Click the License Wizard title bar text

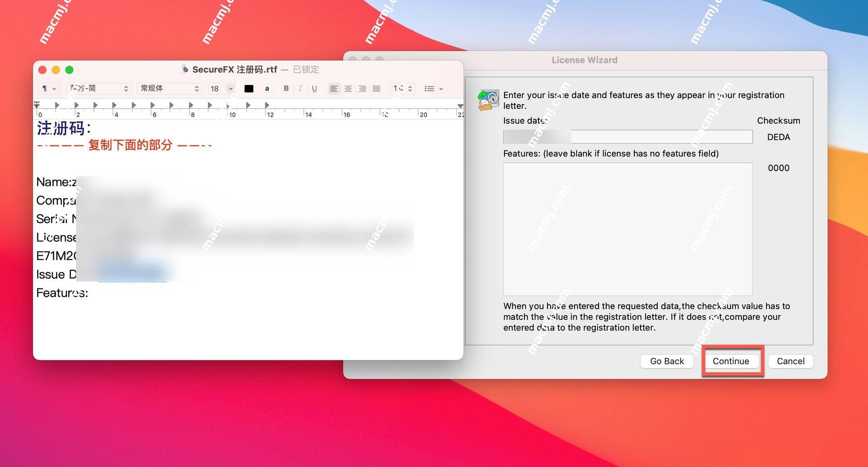point(585,60)
